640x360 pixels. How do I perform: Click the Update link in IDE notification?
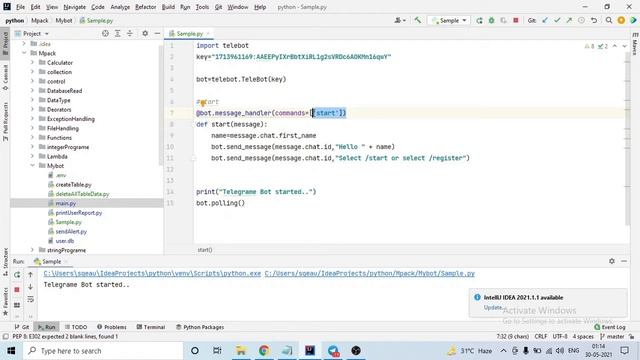(x=493, y=307)
